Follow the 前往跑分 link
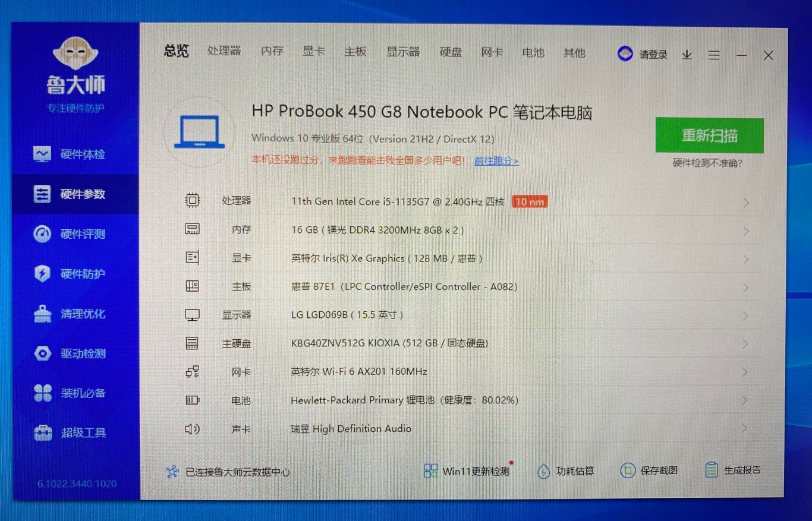The height and width of the screenshot is (521, 812). pyautogui.click(x=496, y=161)
